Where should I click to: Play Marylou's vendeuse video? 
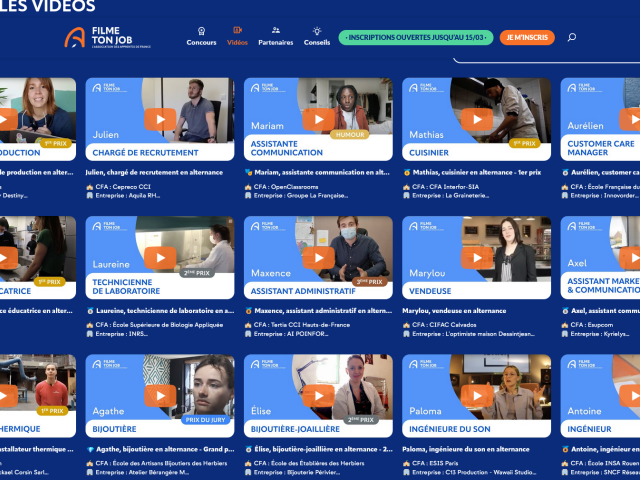pyautogui.click(x=477, y=258)
